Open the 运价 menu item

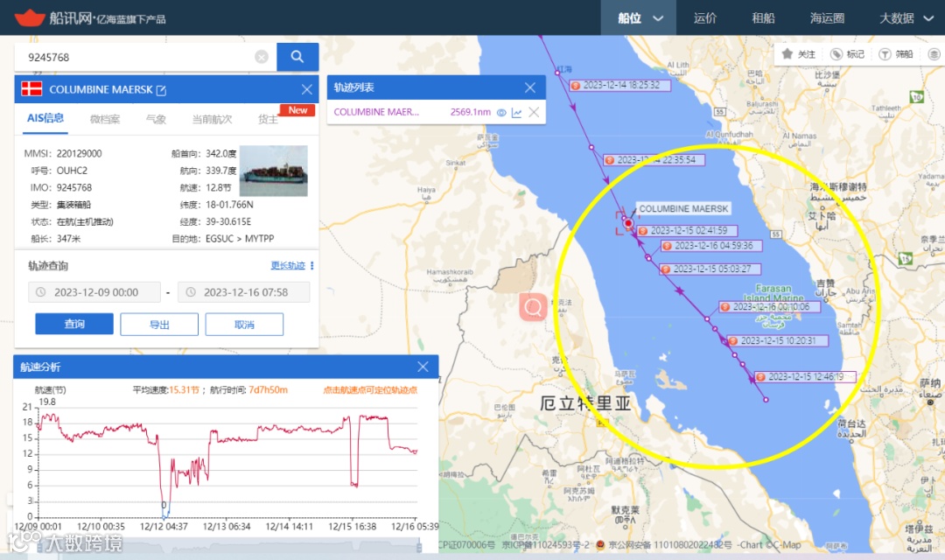704,18
